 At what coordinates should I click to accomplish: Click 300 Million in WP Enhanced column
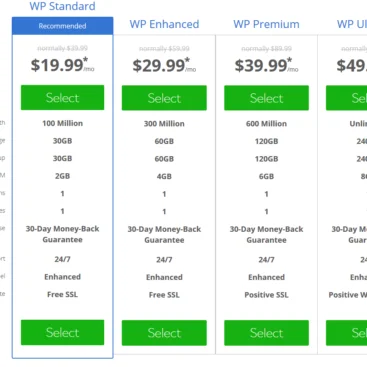point(164,124)
